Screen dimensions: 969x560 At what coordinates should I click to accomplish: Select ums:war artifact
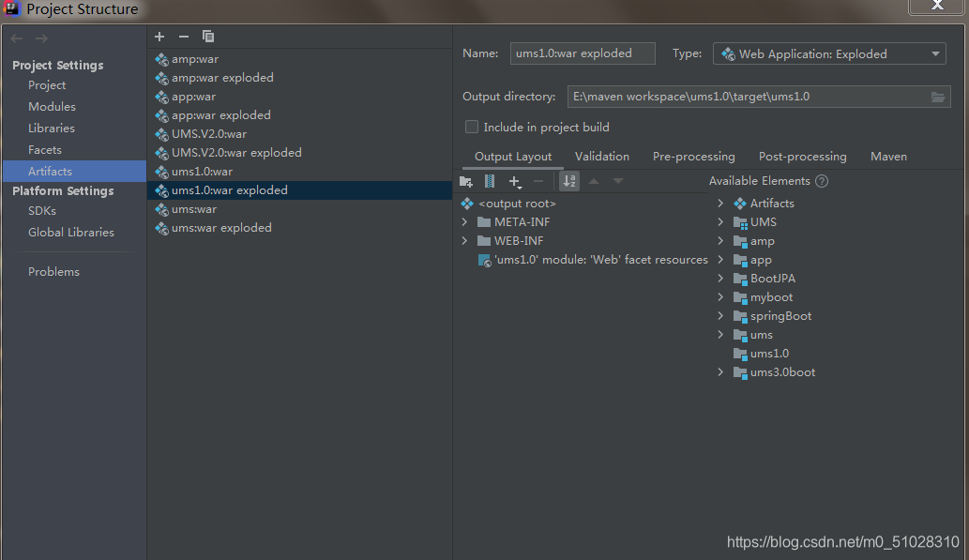click(299, 209)
